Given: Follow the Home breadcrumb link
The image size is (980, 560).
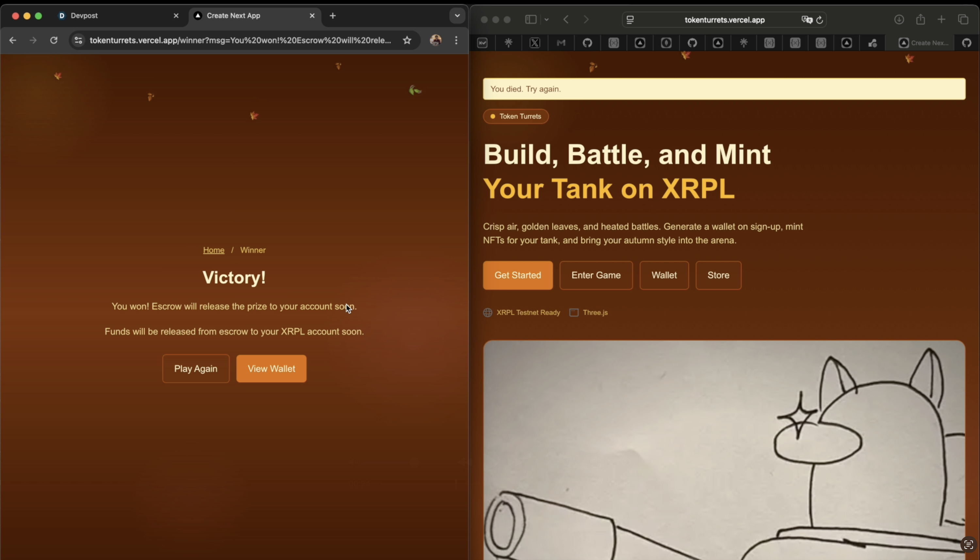Looking at the screenshot, I should (213, 250).
